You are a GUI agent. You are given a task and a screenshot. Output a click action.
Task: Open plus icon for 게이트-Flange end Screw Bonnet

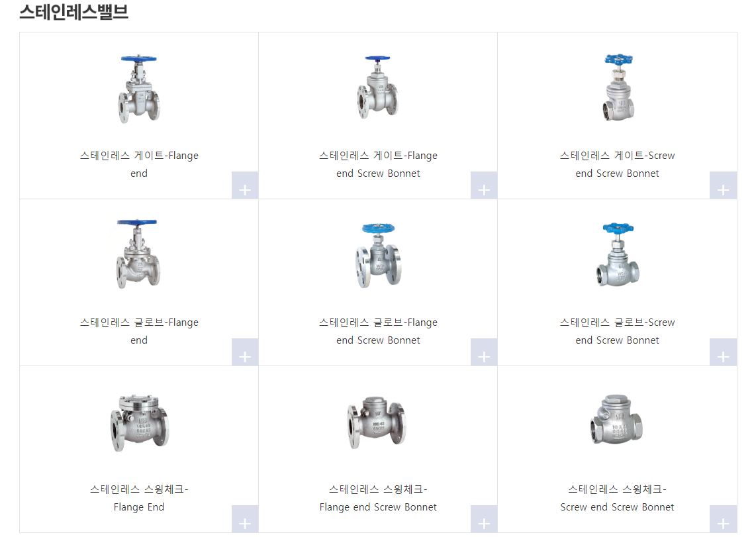[x=484, y=185]
